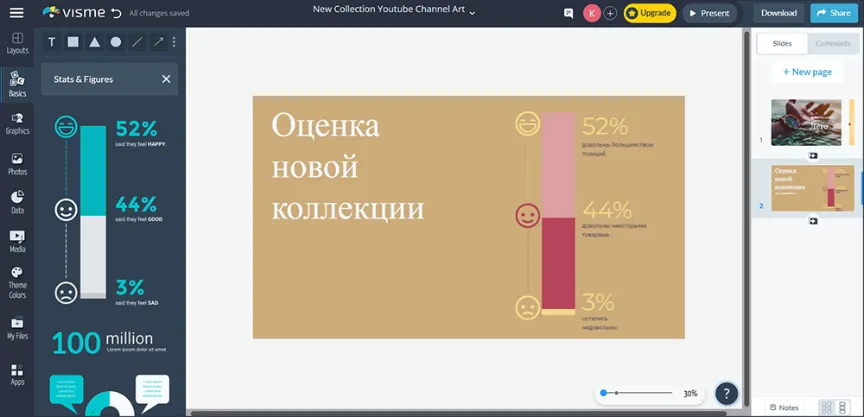Add a collaborator with plus icon
This screenshot has height=417, width=864.
[610, 13]
